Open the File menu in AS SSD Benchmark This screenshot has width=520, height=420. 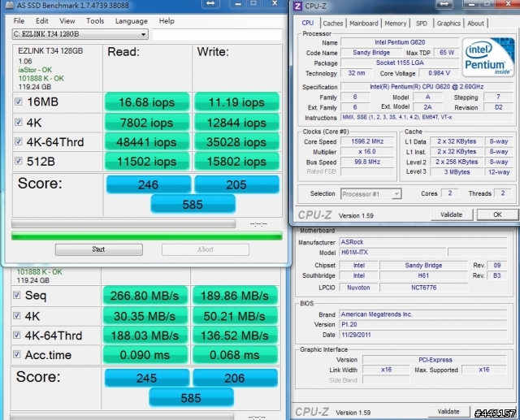coord(19,21)
